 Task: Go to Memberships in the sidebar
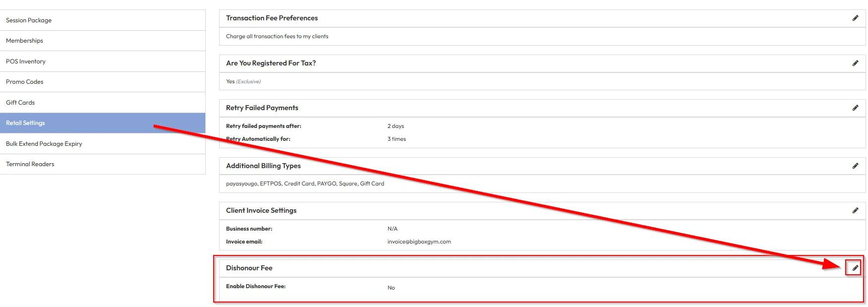pos(24,41)
